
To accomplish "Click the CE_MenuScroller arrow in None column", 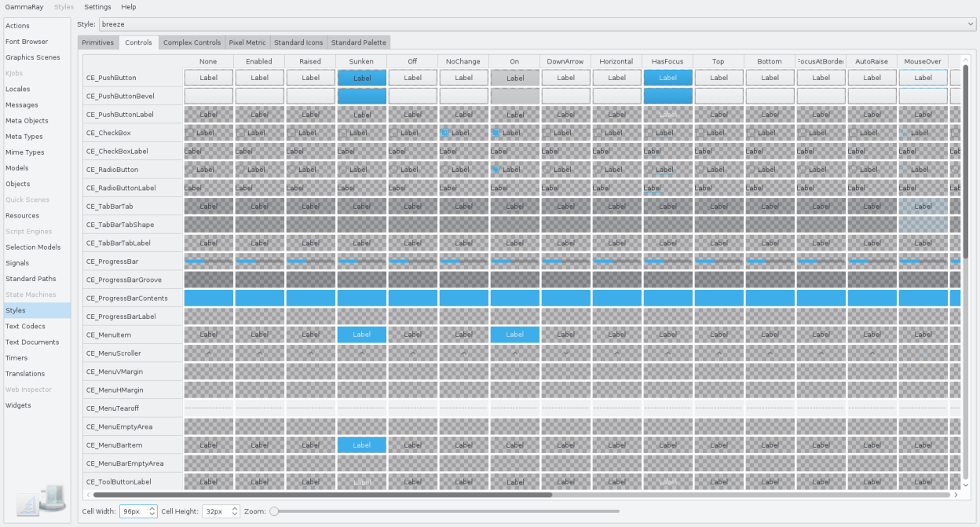I will [208, 353].
